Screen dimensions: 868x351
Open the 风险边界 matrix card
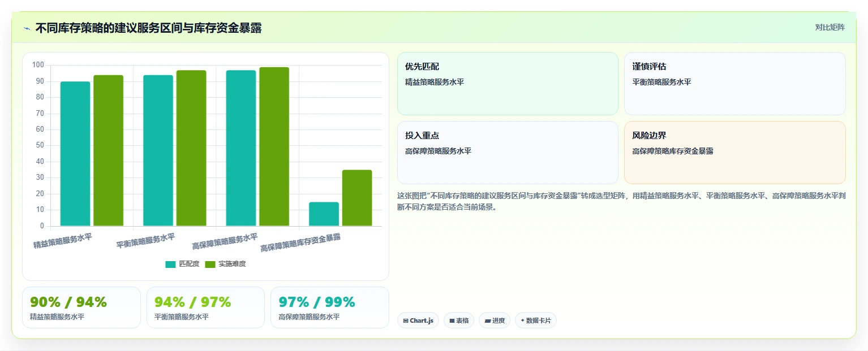(734, 153)
